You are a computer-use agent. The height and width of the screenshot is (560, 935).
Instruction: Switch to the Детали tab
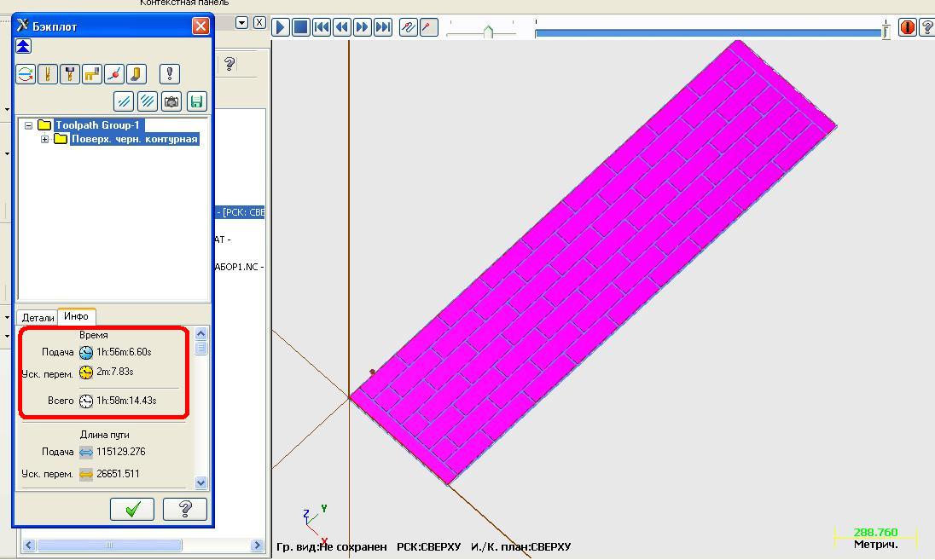38,318
